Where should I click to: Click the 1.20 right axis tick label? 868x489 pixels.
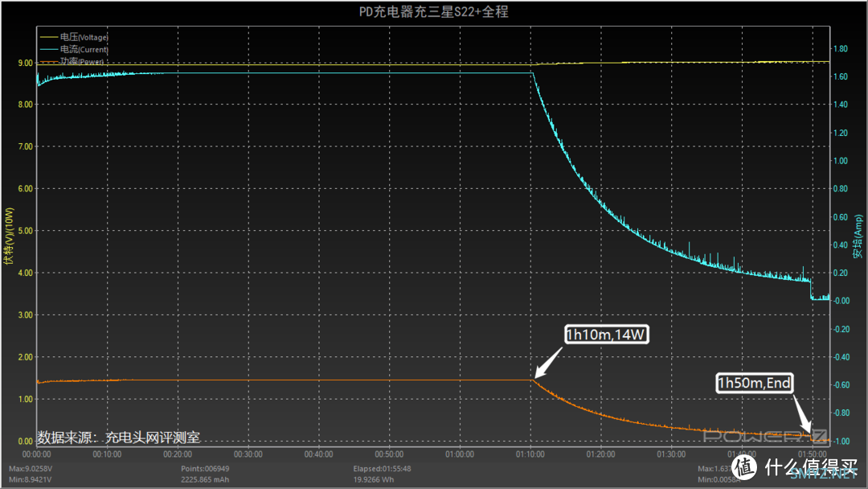841,133
